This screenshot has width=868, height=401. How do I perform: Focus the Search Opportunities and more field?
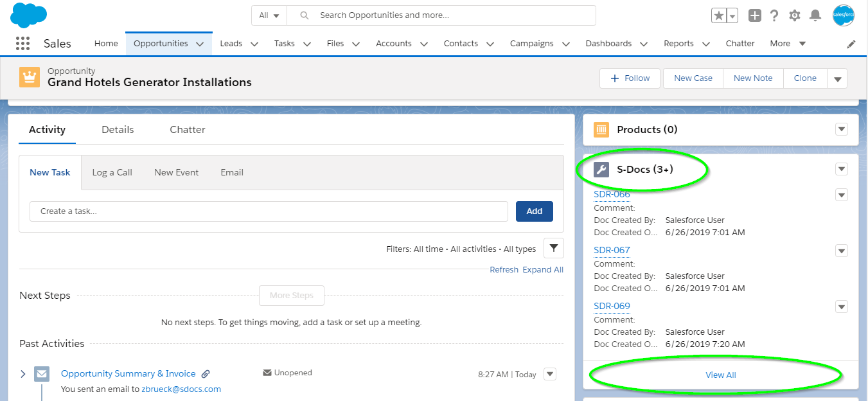pyautogui.click(x=441, y=15)
